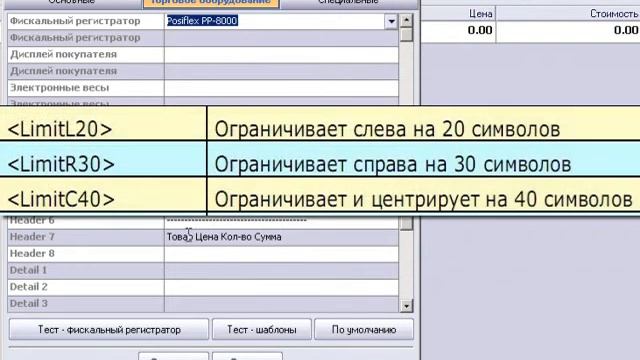Select the Detail 1 row label
Viewport: 640px width, 360px height.
click(x=28, y=270)
